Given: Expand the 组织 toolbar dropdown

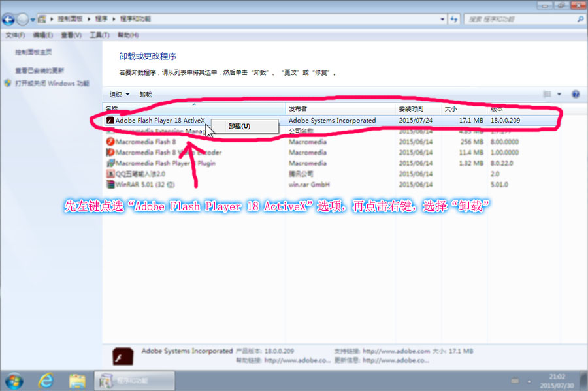Looking at the screenshot, I should (x=120, y=95).
